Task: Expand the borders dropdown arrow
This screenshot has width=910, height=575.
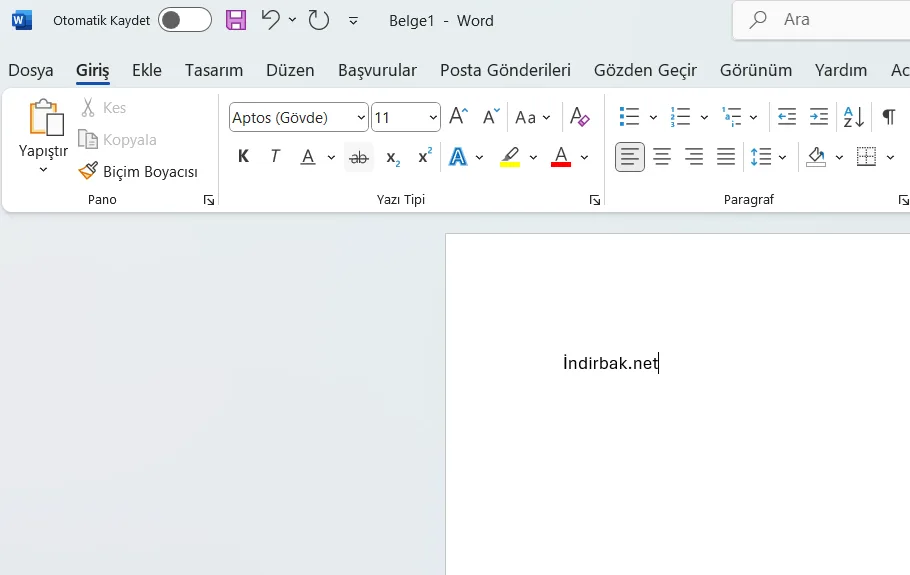Action: pyautogui.click(x=890, y=157)
